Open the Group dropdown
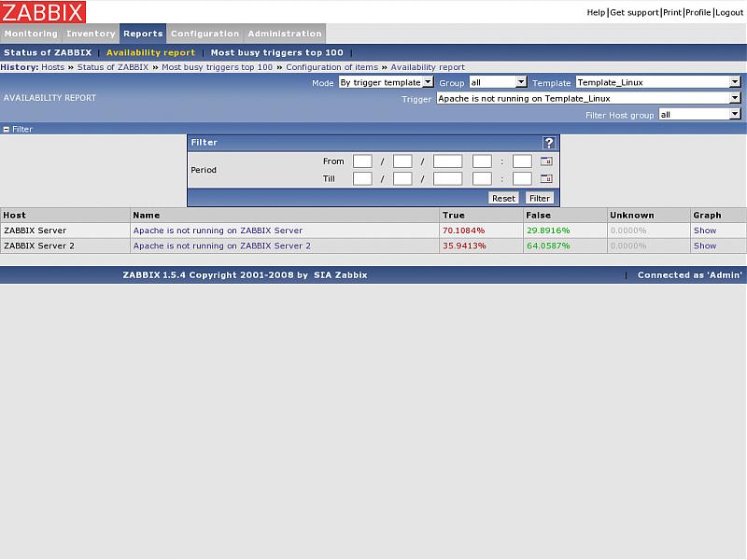 point(498,82)
